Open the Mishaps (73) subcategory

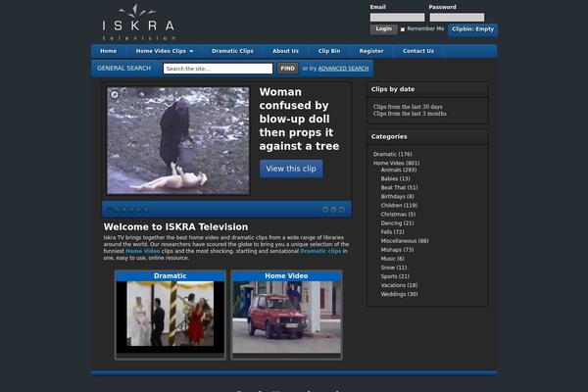397,250
